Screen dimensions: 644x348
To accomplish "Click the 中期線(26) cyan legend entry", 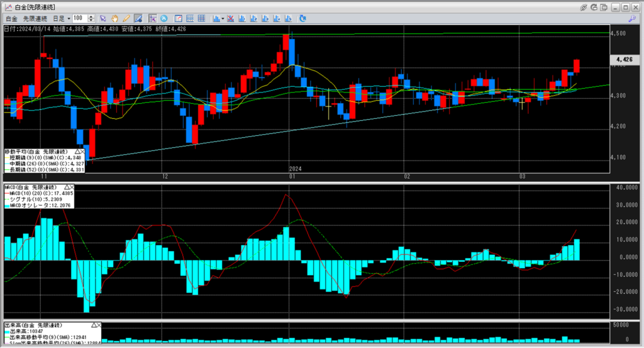I will pos(45,164).
